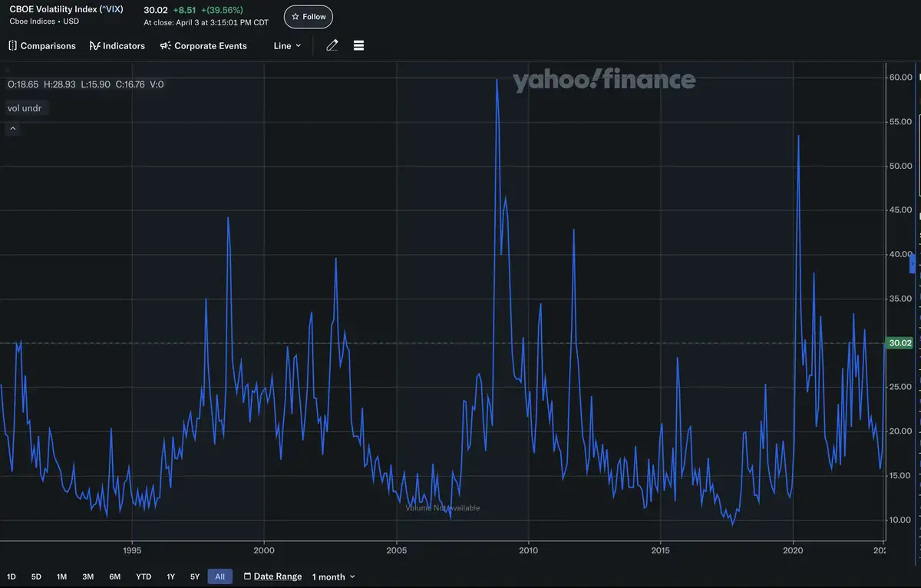Expand the 1 month interval dropdown

(x=334, y=576)
